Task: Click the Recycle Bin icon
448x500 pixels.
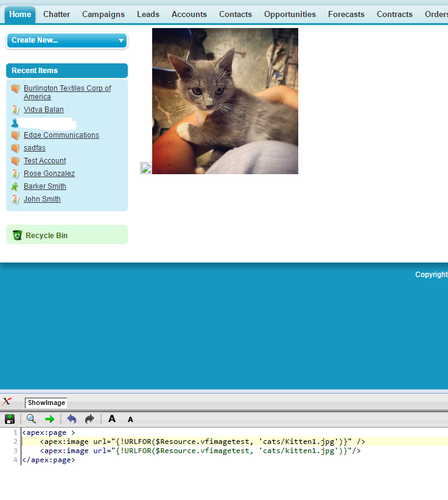Action: (x=17, y=235)
